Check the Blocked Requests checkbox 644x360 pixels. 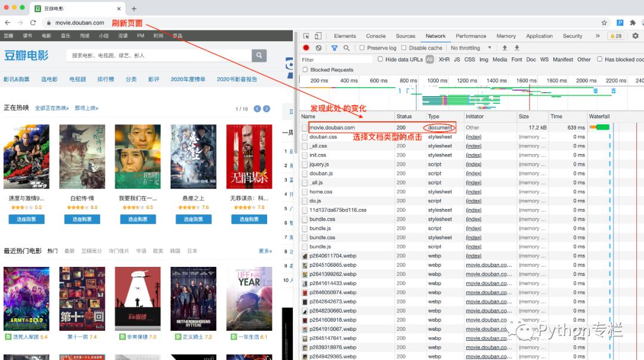click(x=305, y=69)
